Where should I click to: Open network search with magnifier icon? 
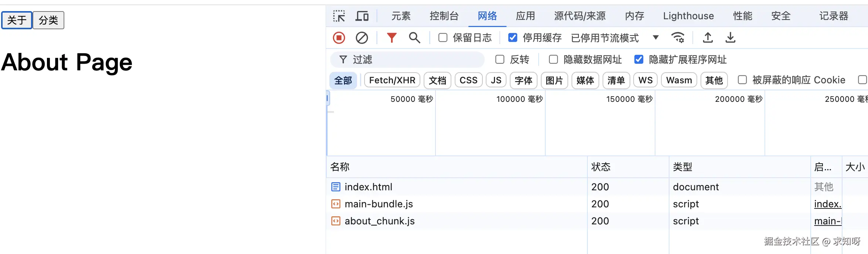[414, 38]
